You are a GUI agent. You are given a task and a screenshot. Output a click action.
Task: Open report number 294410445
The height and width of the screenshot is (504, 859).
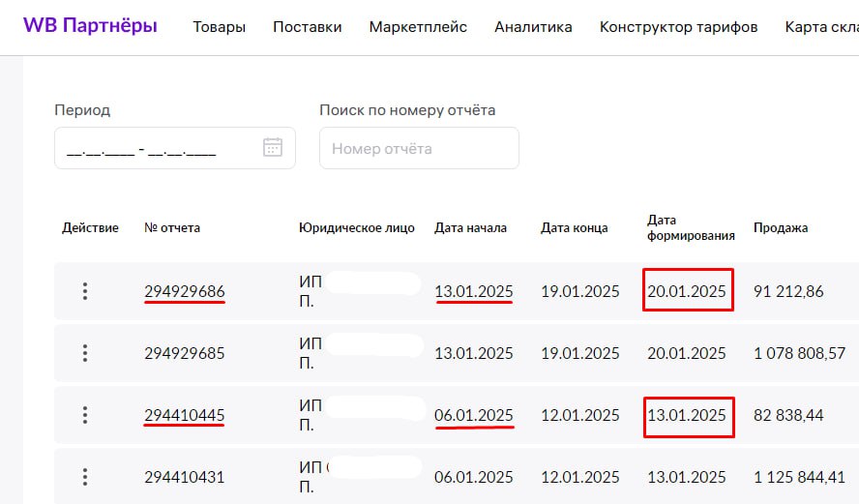(185, 415)
